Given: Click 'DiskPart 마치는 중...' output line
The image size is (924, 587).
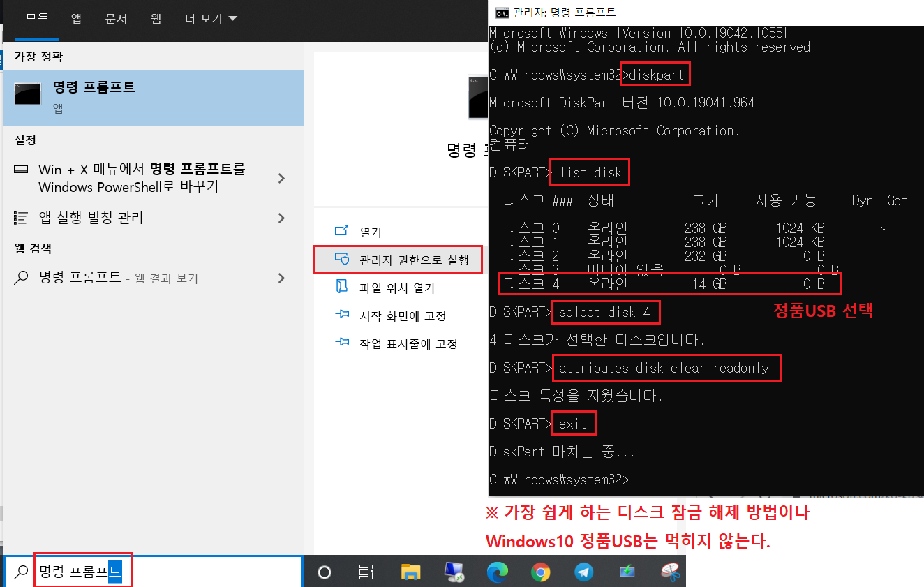Looking at the screenshot, I should (562, 452).
